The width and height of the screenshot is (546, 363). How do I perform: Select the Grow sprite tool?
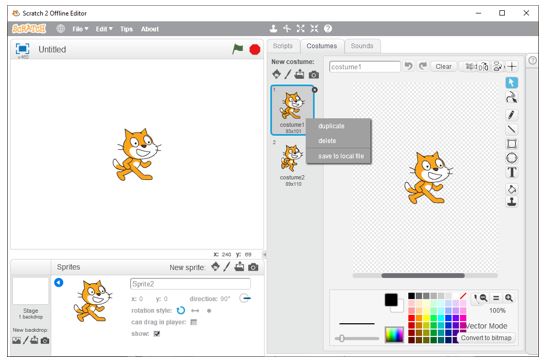click(301, 29)
